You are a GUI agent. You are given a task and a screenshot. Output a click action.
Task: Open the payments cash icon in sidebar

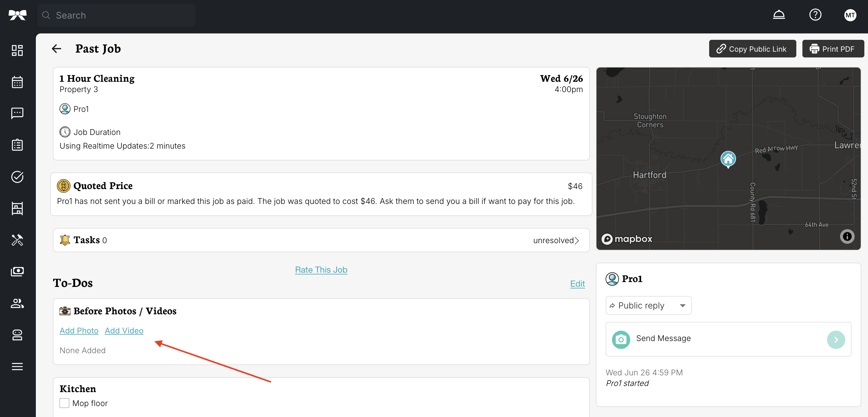(x=17, y=271)
